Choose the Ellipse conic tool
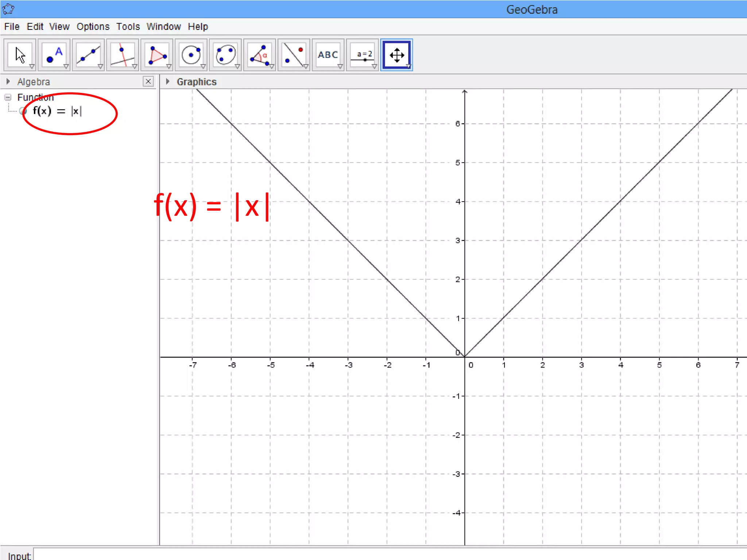This screenshot has width=747, height=560. 225,55
